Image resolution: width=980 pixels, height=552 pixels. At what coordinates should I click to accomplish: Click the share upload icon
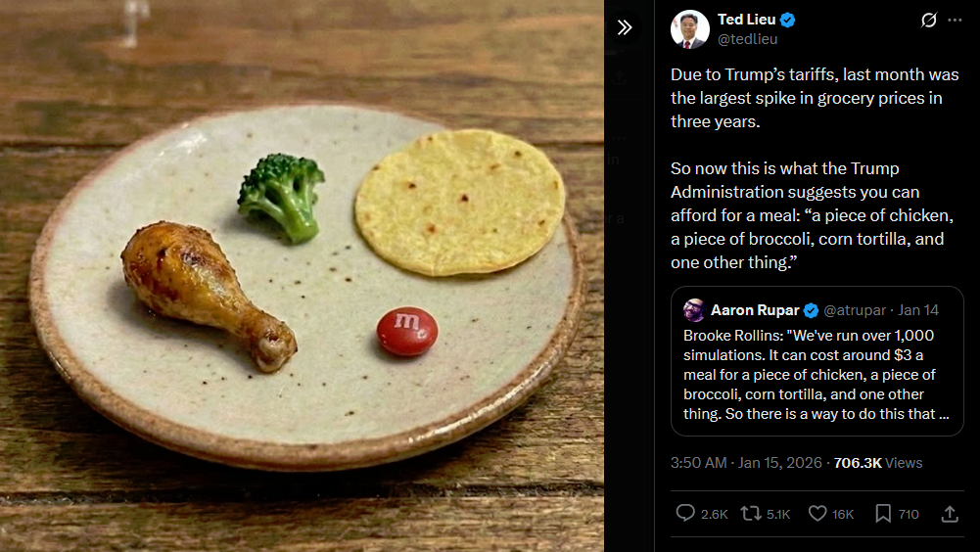(x=950, y=513)
